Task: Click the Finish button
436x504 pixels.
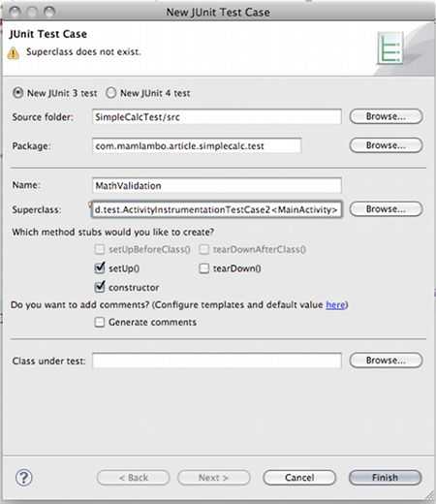Action: pos(386,478)
